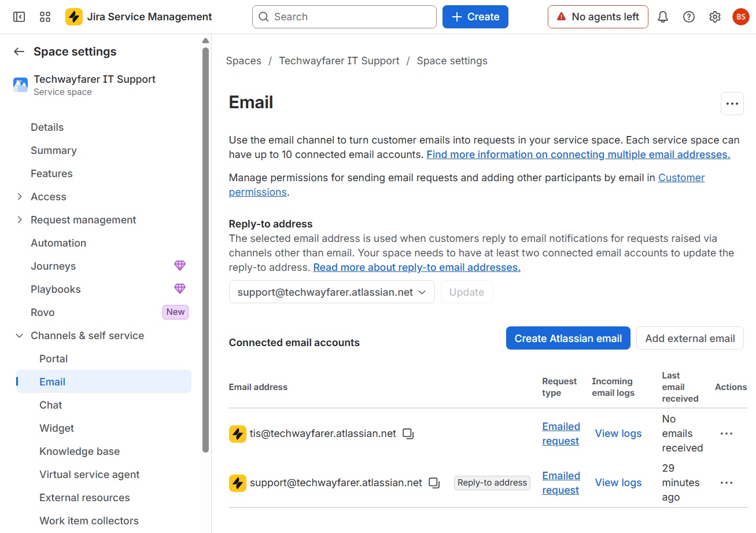Click the warning icon in No agents left
Image resolution: width=756 pixels, height=533 pixels.
(x=561, y=17)
